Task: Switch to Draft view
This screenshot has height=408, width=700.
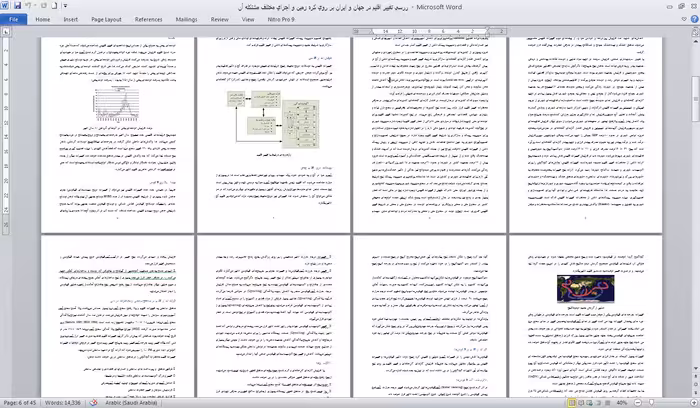Action: pos(608,403)
